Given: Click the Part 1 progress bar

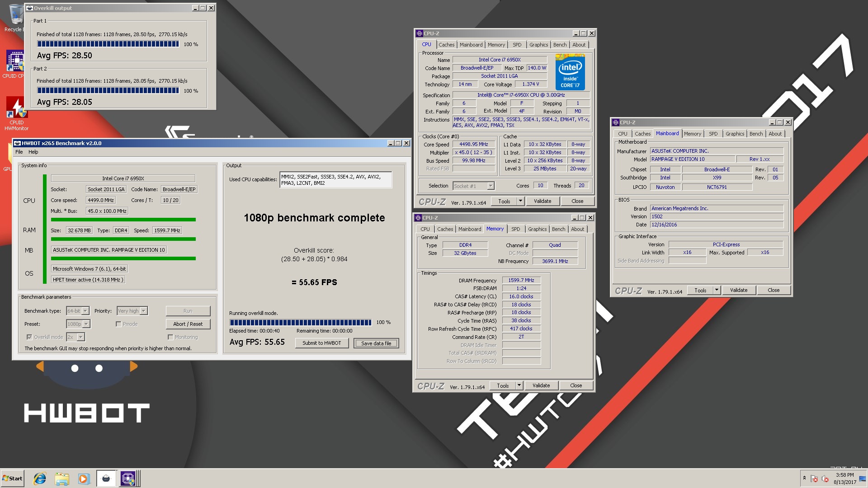Looking at the screenshot, I should point(108,44).
